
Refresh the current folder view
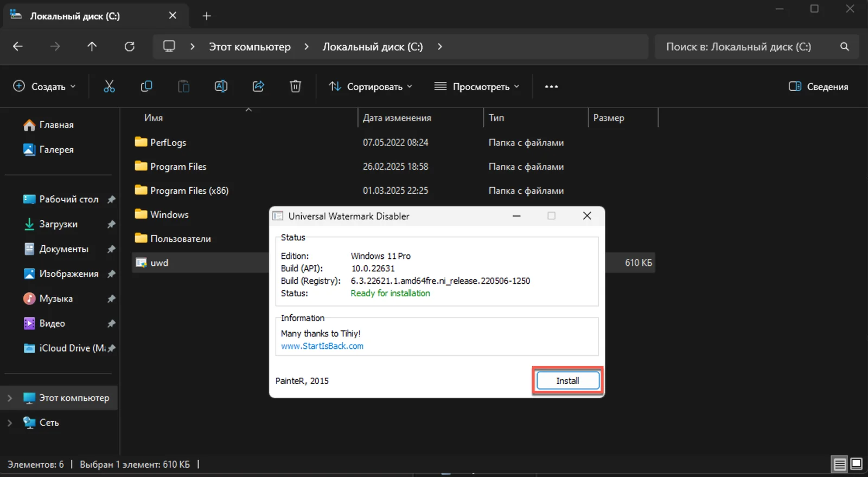pos(130,47)
